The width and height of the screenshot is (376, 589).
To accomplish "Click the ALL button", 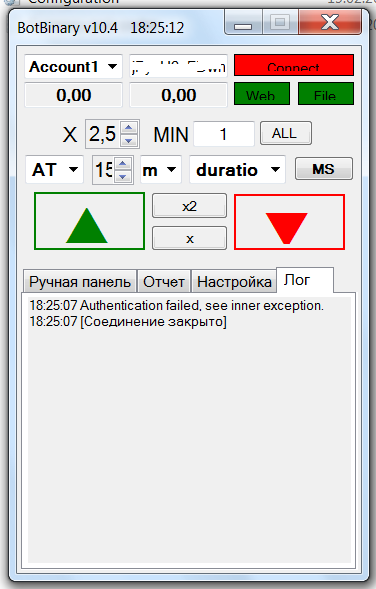I will coord(286,133).
